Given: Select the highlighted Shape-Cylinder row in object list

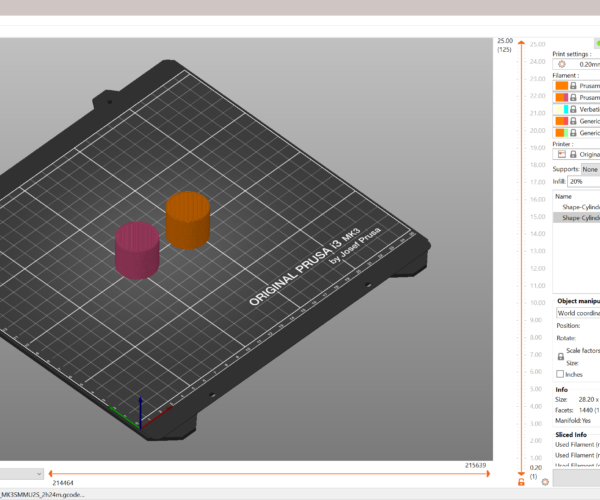Looking at the screenshot, I should pyautogui.click(x=576, y=218).
